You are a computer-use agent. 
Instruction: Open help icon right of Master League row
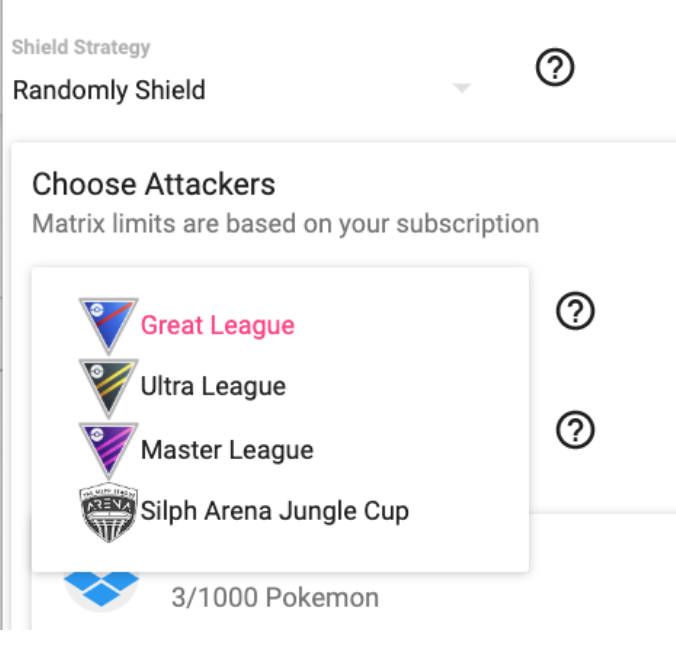(575, 430)
